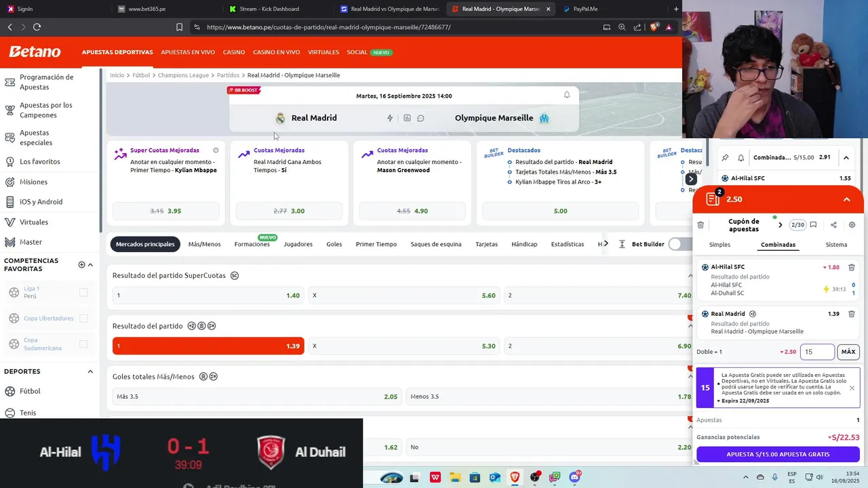Add favorite competition with plus icon
This screenshot has width=868, height=488.
click(x=81, y=265)
